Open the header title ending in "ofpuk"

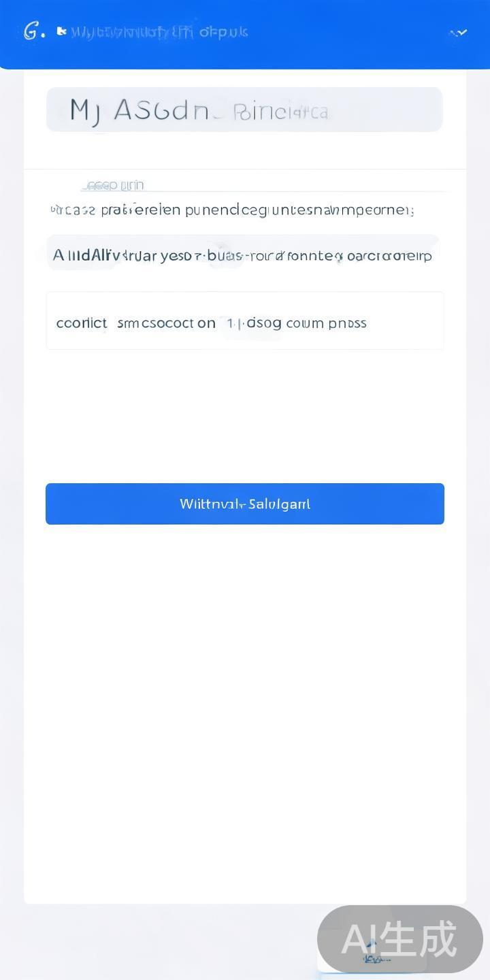coord(160,32)
